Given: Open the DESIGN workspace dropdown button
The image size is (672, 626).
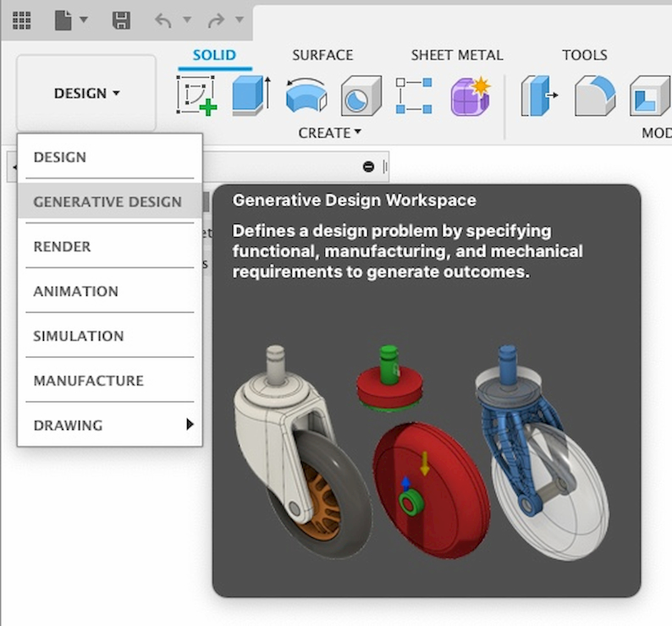Looking at the screenshot, I should coord(86,93).
